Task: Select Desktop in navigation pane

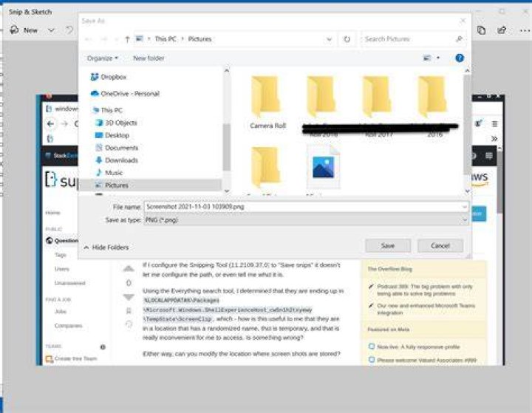Action: (112, 135)
